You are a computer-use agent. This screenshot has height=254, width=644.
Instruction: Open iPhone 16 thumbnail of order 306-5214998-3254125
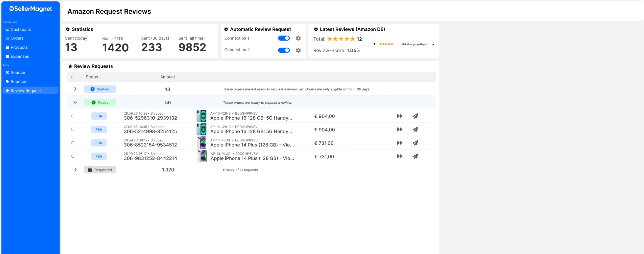pyautogui.click(x=202, y=129)
